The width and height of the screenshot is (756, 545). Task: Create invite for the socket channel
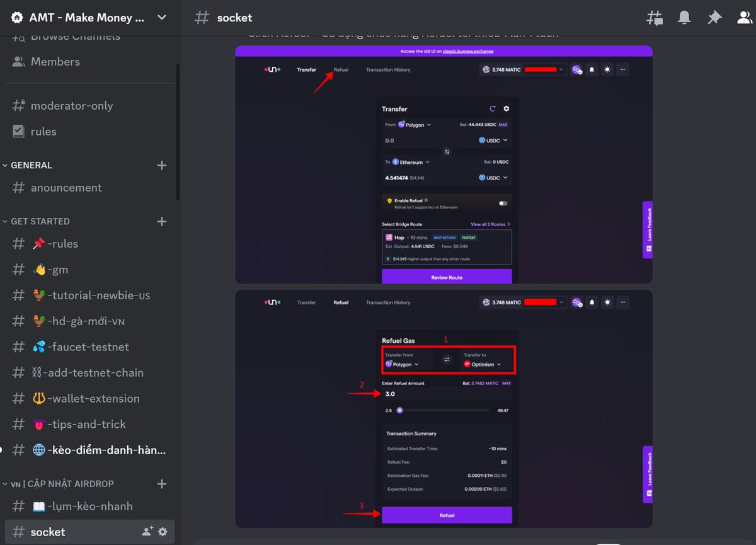(147, 532)
